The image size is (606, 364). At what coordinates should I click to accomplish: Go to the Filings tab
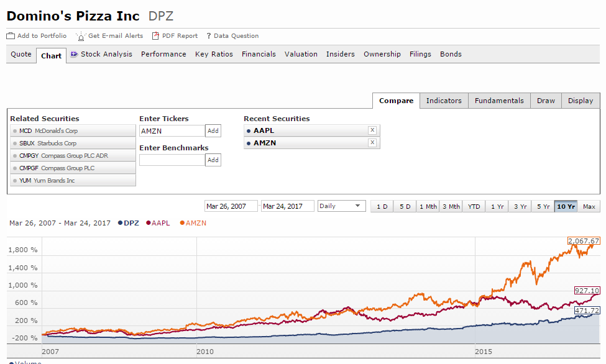[x=421, y=54]
